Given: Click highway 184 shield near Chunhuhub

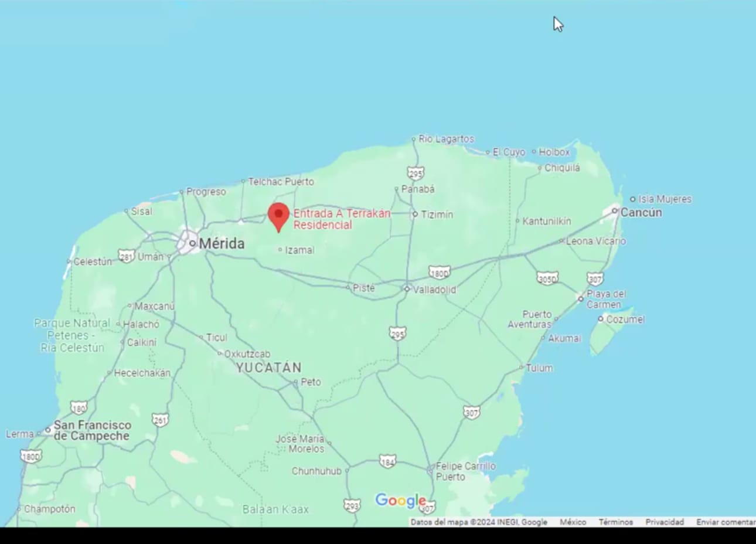Looking at the screenshot, I should coord(387,461).
